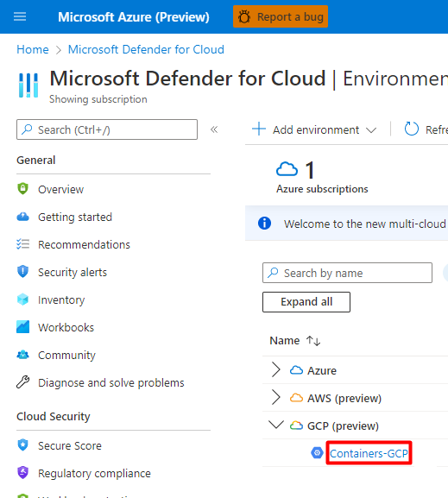
Task: Open Security alerts menu item
Action: click(73, 272)
